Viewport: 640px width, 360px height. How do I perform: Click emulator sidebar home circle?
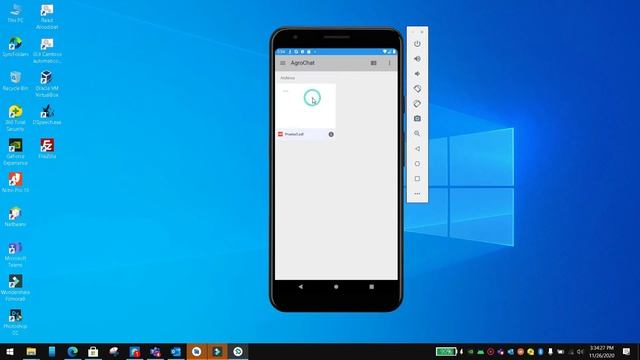(x=417, y=164)
